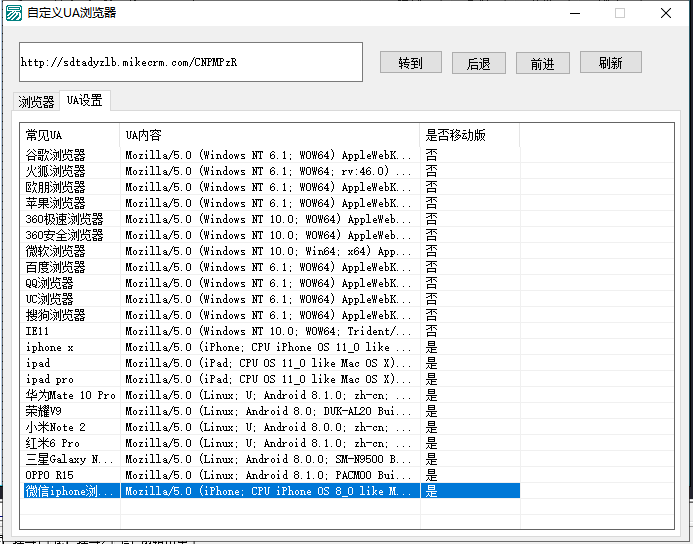Select the 小米Note 2 row

click(271, 427)
